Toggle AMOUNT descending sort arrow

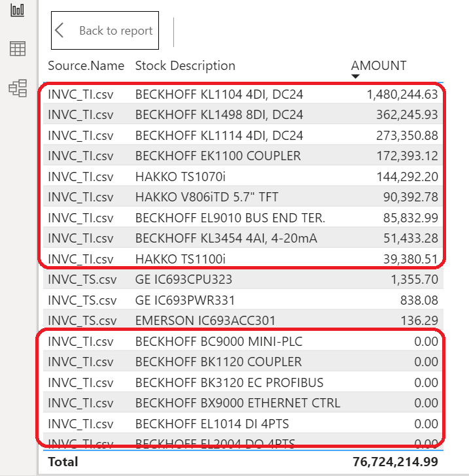pyautogui.click(x=355, y=76)
